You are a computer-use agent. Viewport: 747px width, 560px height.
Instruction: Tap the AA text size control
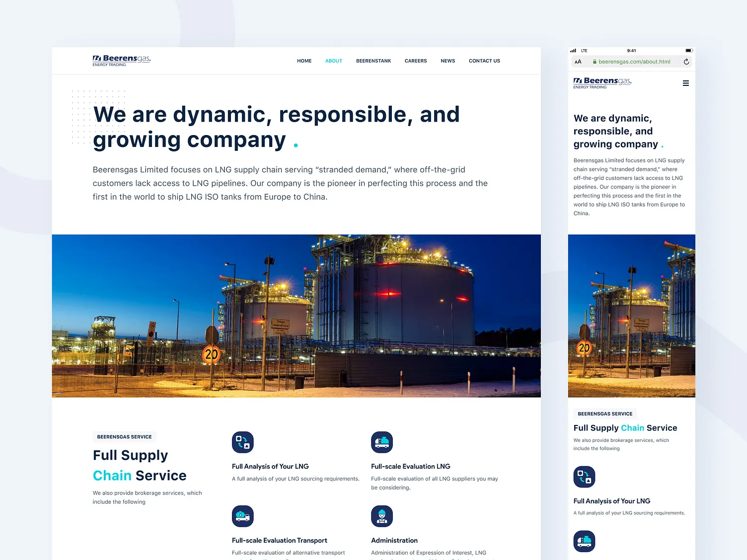(x=578, y=62)
